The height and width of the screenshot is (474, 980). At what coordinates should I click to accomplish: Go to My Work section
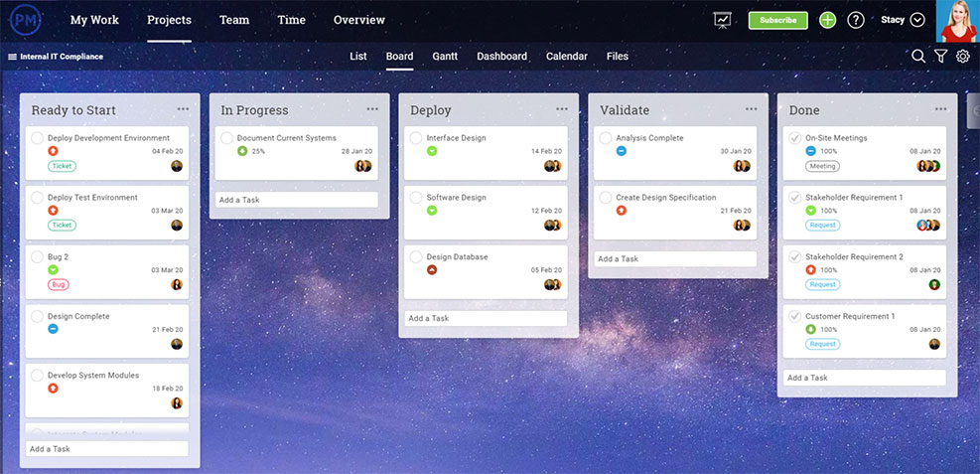(x=94, y=20)
